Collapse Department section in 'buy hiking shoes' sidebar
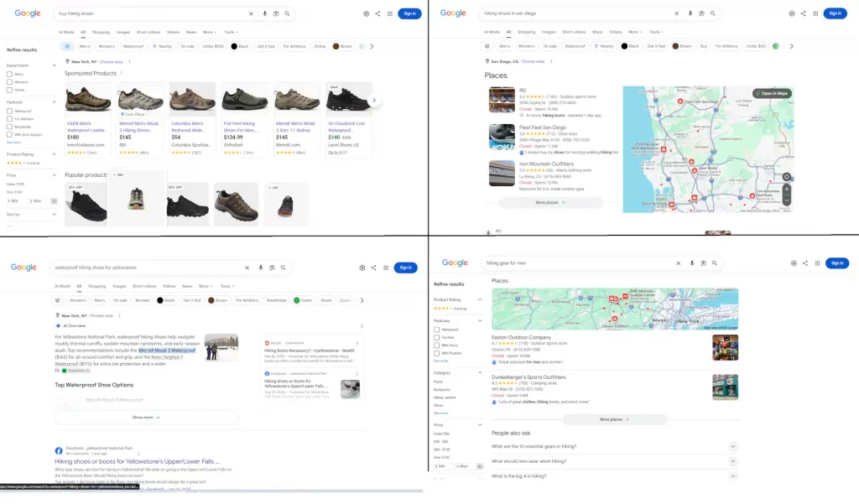The height and width of the screenshot is (504, 859). point(54,65)
